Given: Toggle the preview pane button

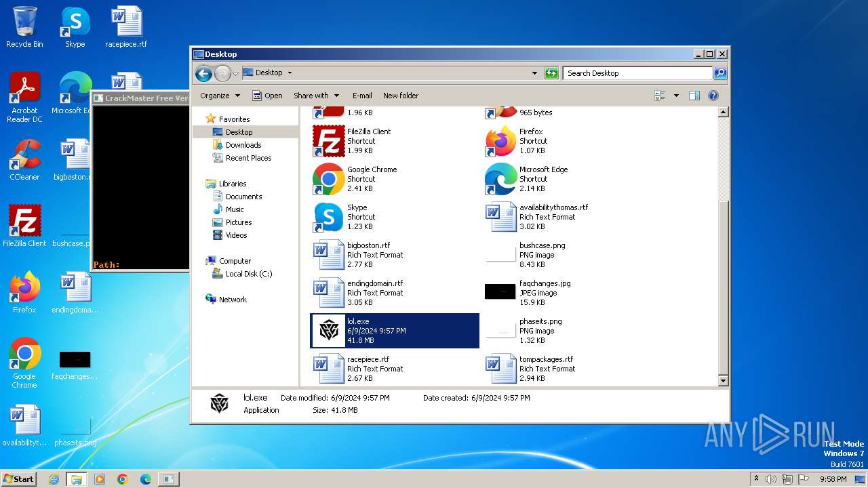Looking at the screenshot, I should click(x=694, y=96).
